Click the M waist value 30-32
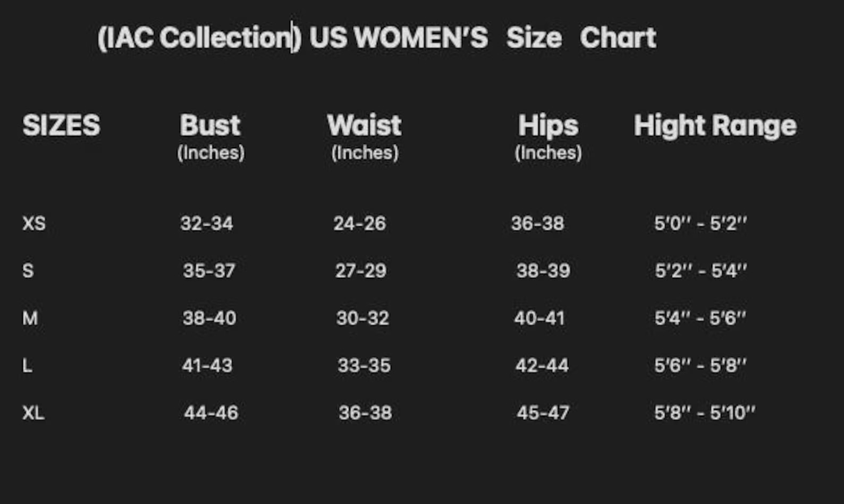Image resolution: width=844 pixels, height=504 pixels. [362, 318]
